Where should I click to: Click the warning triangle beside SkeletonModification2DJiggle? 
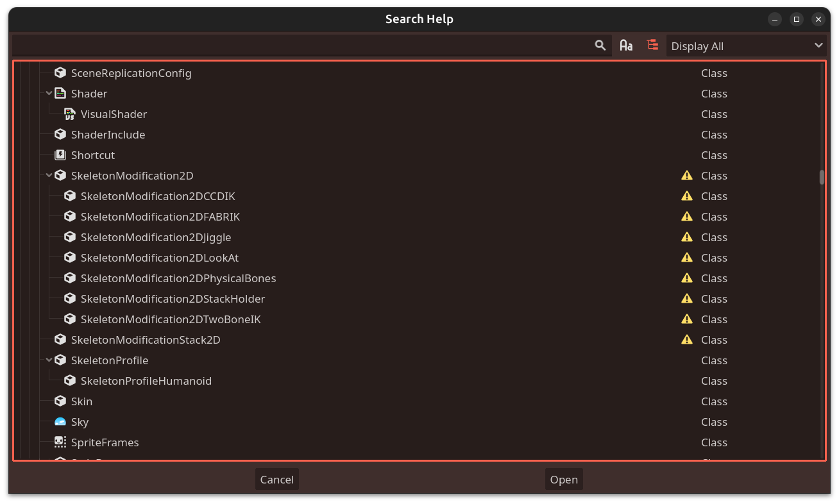686,237
